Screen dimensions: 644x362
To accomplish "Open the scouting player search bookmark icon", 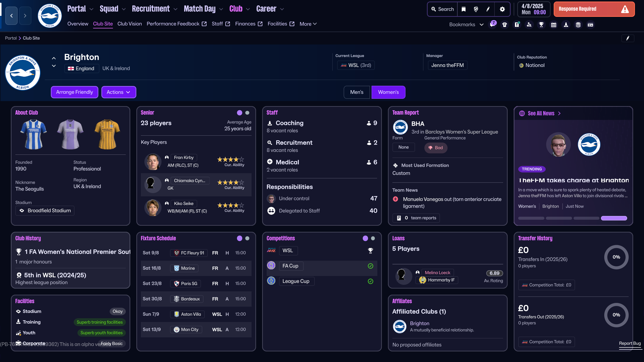I will [529, 25].
